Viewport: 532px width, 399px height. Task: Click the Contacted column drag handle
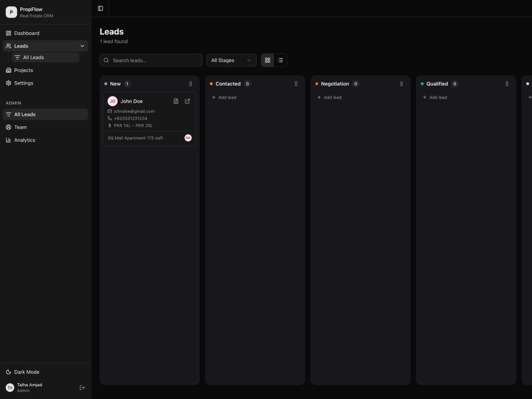[296, 84]
